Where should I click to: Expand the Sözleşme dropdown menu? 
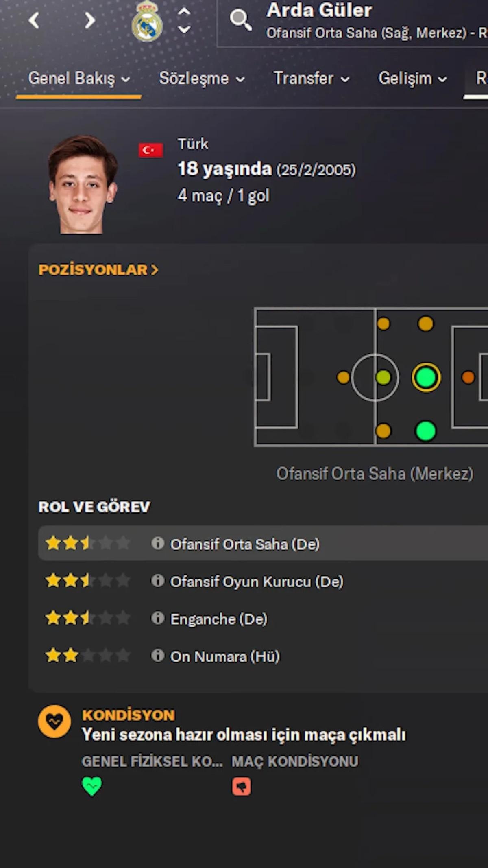pos(202,79)
